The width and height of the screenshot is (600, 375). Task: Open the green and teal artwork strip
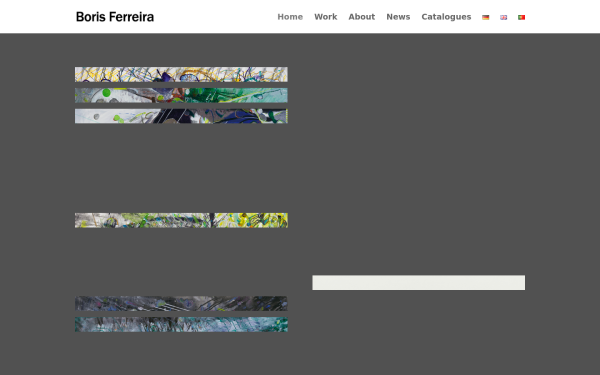[181, 95]
